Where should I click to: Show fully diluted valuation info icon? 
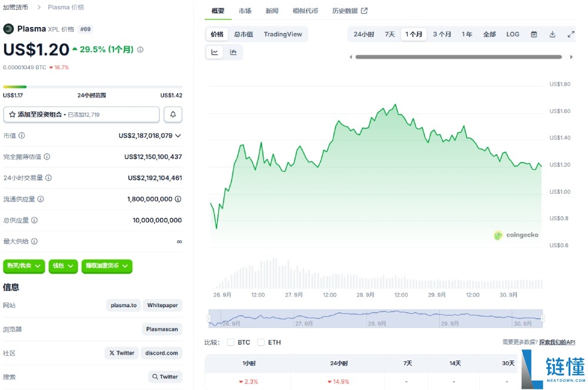47,157
